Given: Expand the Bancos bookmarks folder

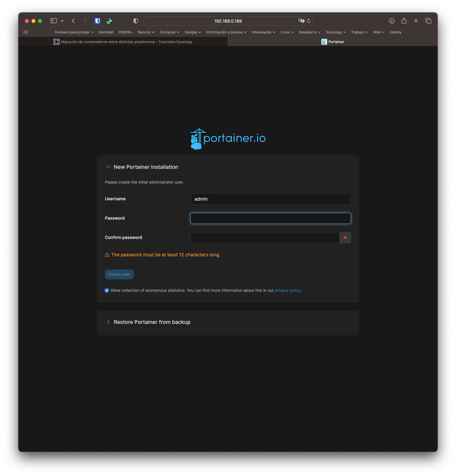Looking at the screenshot, I should tap(146, 32).
